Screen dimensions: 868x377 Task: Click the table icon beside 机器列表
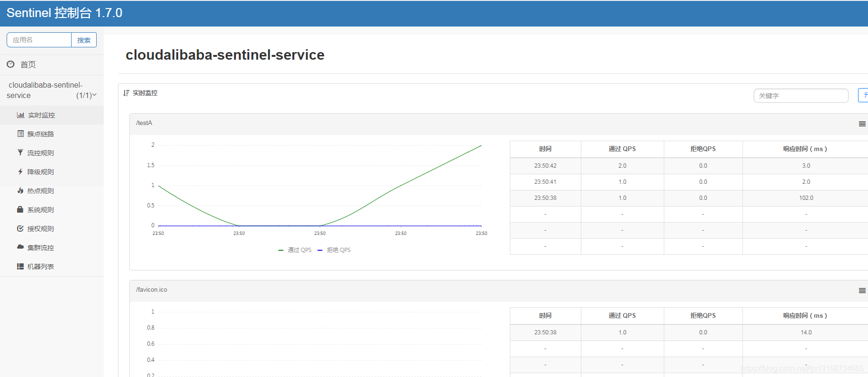20,266
